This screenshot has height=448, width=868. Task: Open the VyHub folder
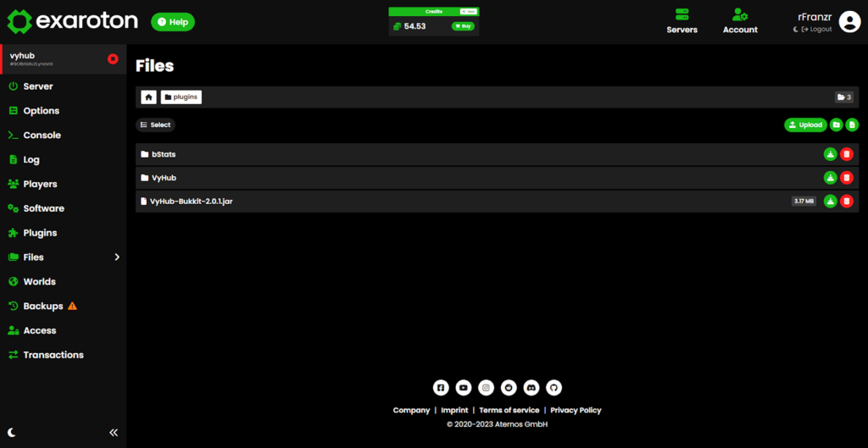[x=497, y=178]
